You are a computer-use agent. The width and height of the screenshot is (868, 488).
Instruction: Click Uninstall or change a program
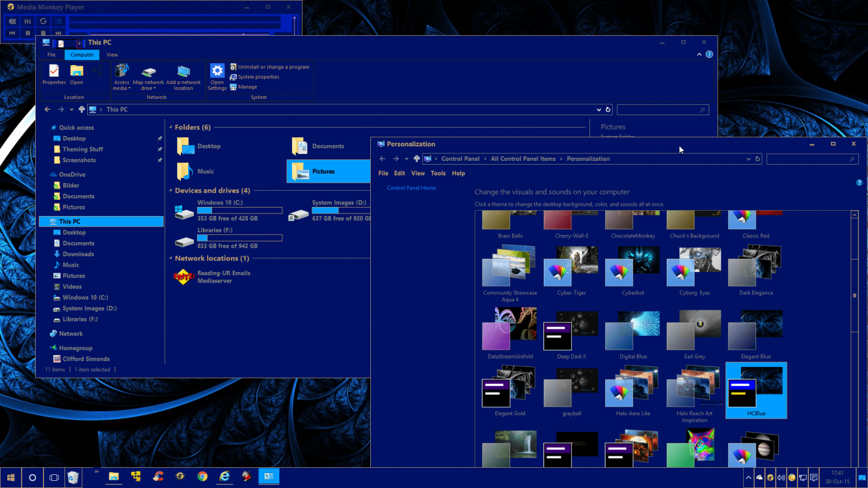(269, 67)
